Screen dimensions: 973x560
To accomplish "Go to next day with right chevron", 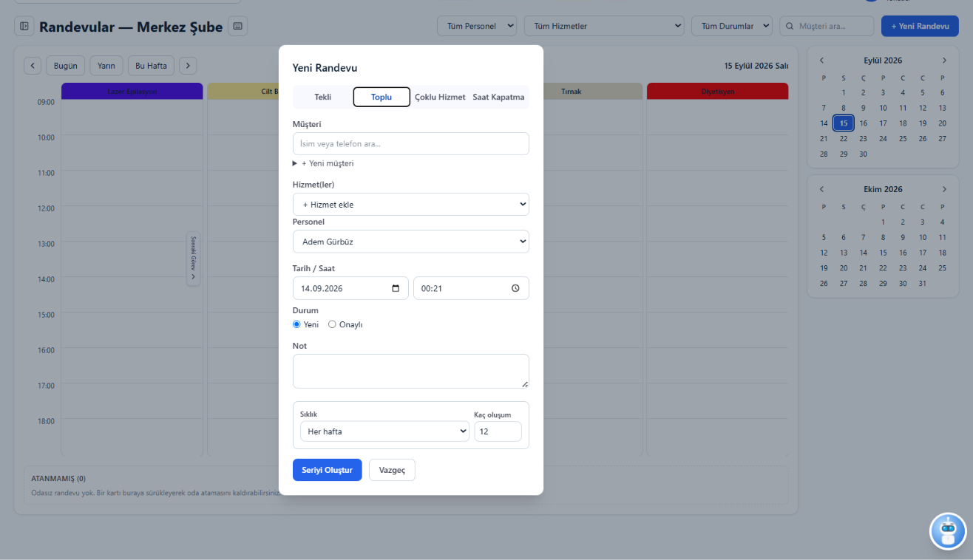I will (x=188, y=66).
